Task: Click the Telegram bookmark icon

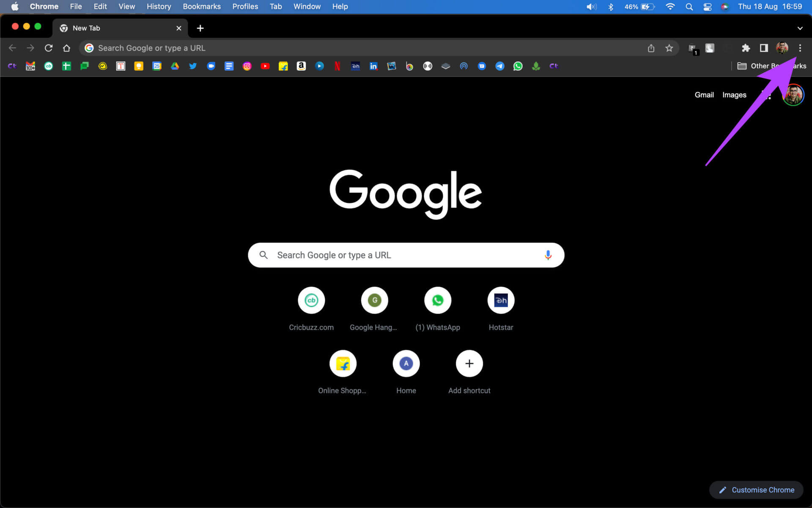Action: 499,66
